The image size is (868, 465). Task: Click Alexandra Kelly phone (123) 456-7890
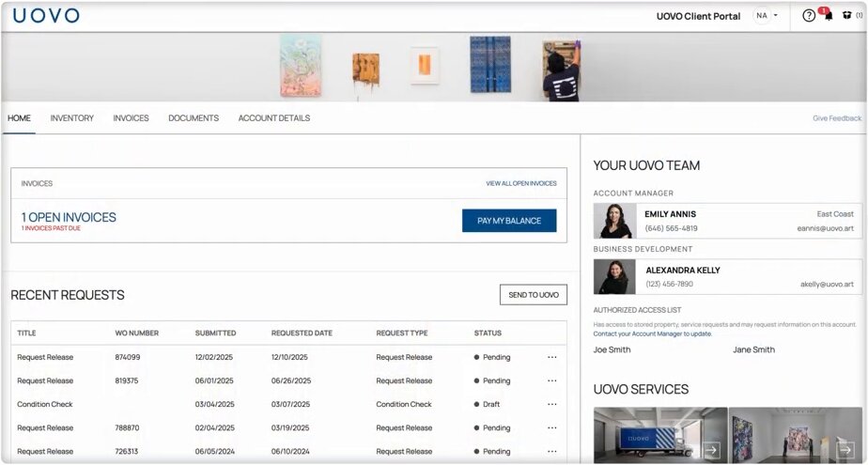[x=669, y=284]
